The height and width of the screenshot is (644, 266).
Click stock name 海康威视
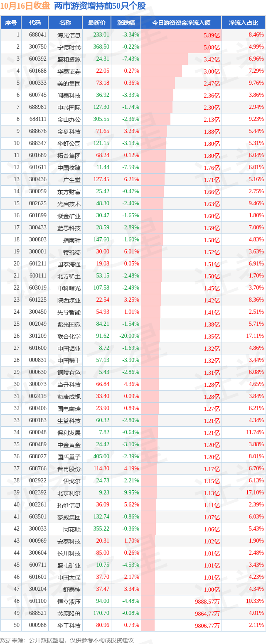point(69,396)
